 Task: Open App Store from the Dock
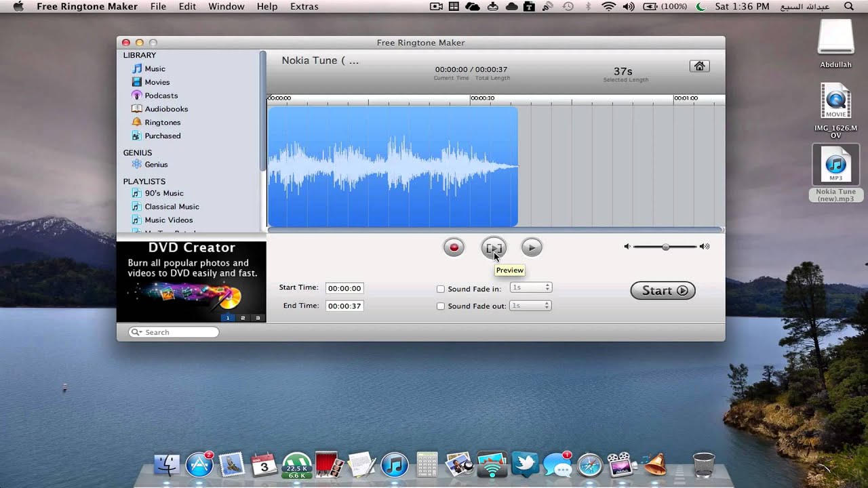pyautogui.click(x=199, y=465)
